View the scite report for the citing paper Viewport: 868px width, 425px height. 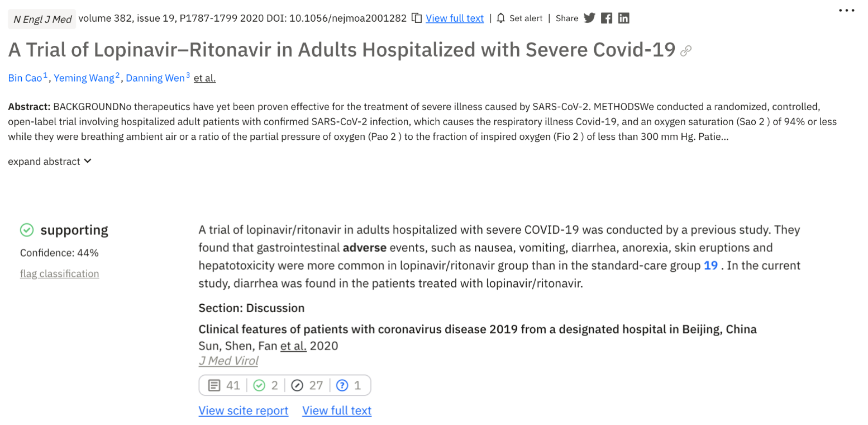[243, 410]
